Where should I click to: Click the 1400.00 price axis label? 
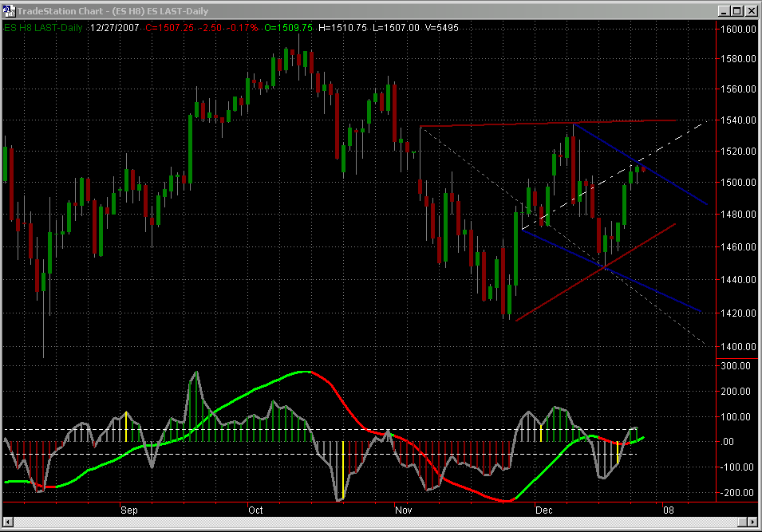click(739, 346)
